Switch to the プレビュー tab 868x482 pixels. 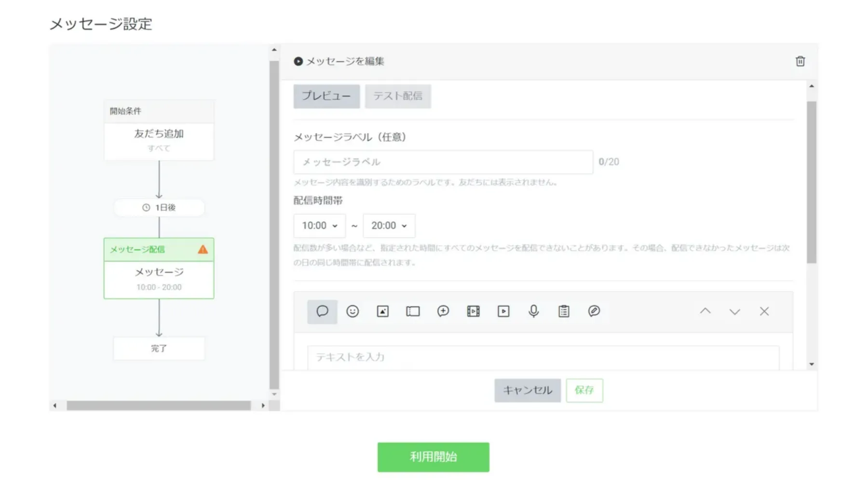(326, 96)
